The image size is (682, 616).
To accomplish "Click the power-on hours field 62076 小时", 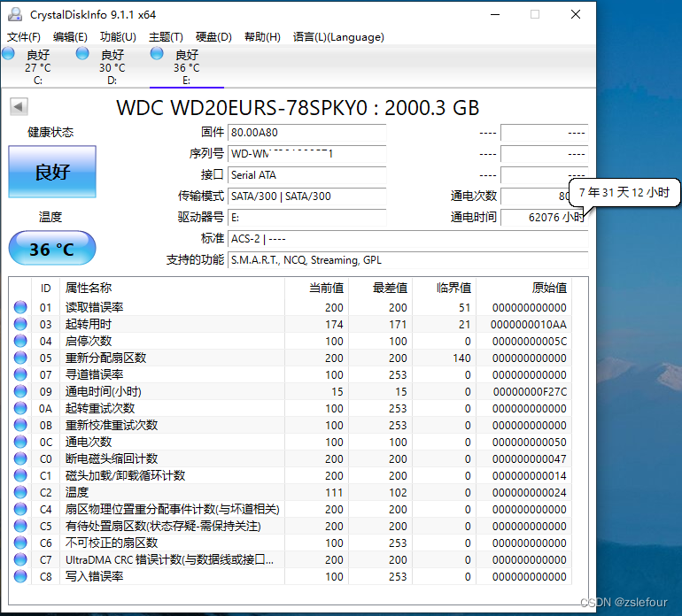I will click(544, 218).
